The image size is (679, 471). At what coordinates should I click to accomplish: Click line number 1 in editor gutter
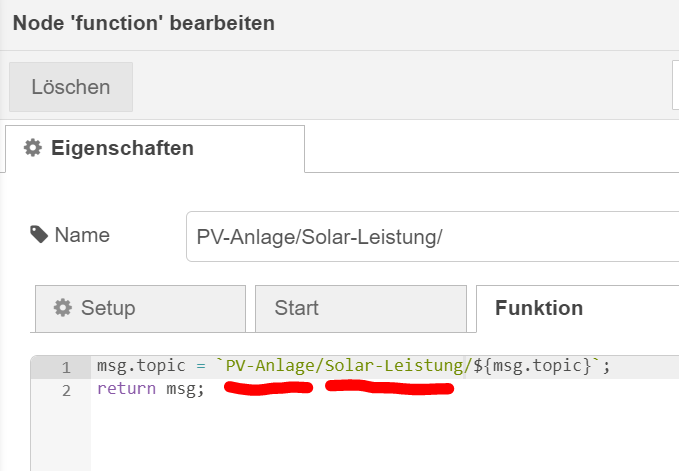[66, 368]
